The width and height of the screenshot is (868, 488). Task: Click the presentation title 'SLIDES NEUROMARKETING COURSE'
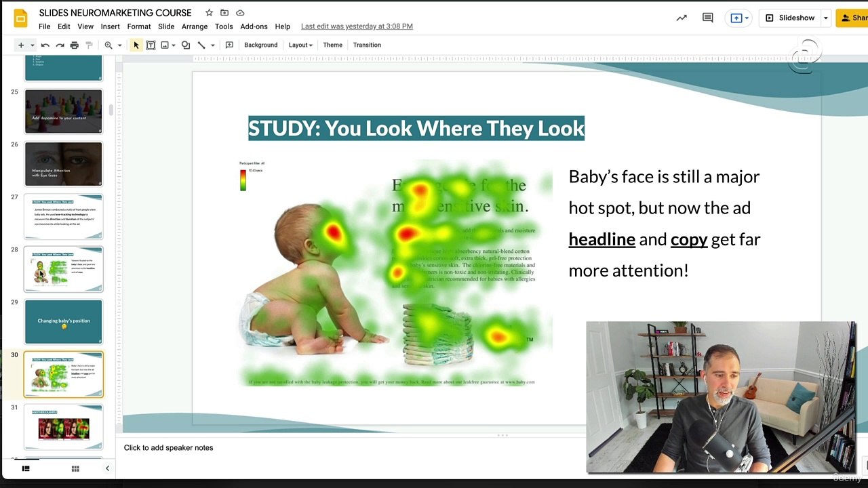[x=115, y=13]
